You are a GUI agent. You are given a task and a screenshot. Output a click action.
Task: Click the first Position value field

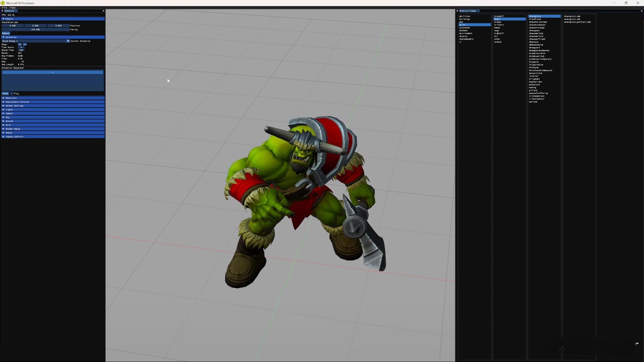[x=13, y=25]
